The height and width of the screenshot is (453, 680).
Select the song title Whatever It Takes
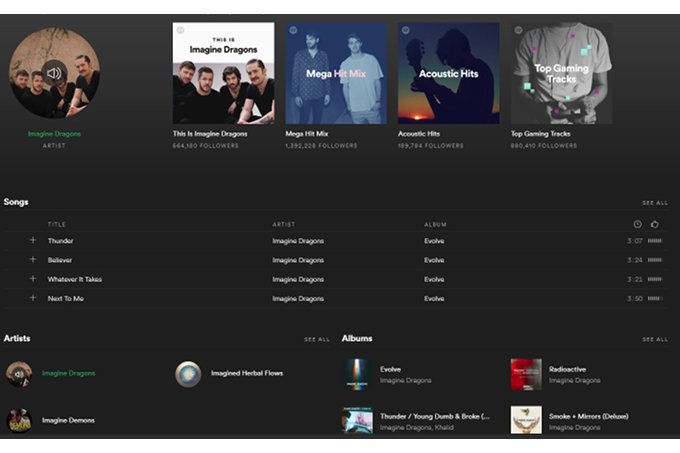75,280
